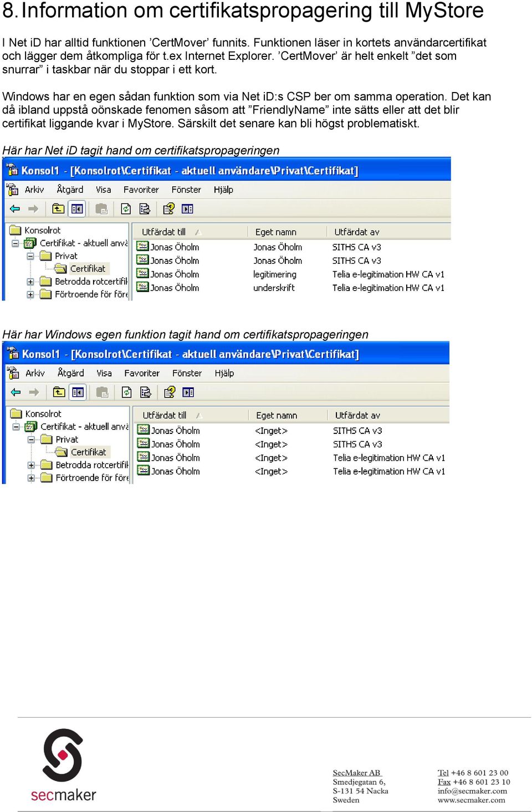Open the Arkiv menu in the first Konsol1 window
This screenshot has height=812, width=532.
tap(34, 190)
